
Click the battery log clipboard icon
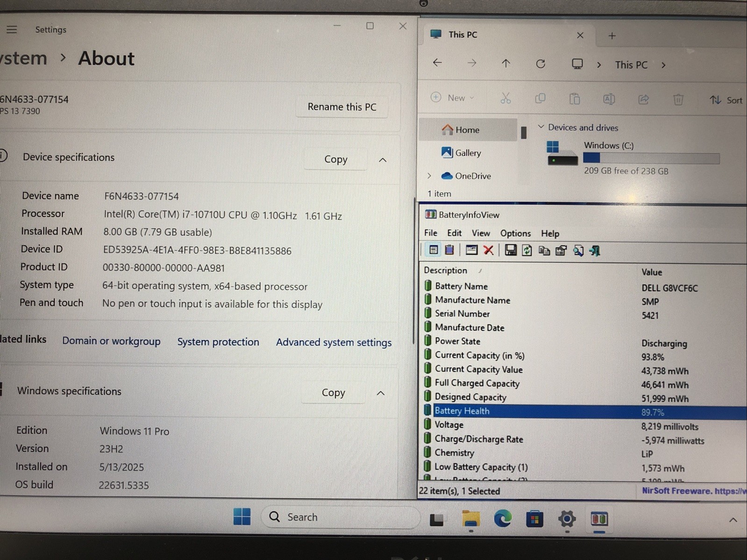449,250
